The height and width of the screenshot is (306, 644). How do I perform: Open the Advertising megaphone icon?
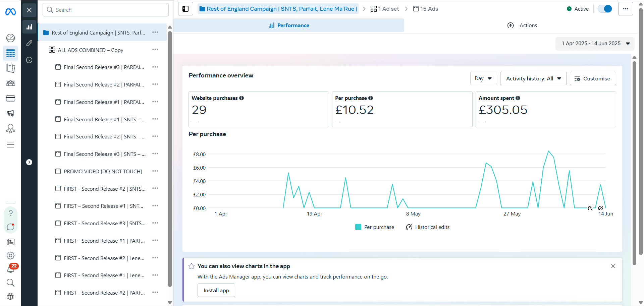[x=11, y=113]
